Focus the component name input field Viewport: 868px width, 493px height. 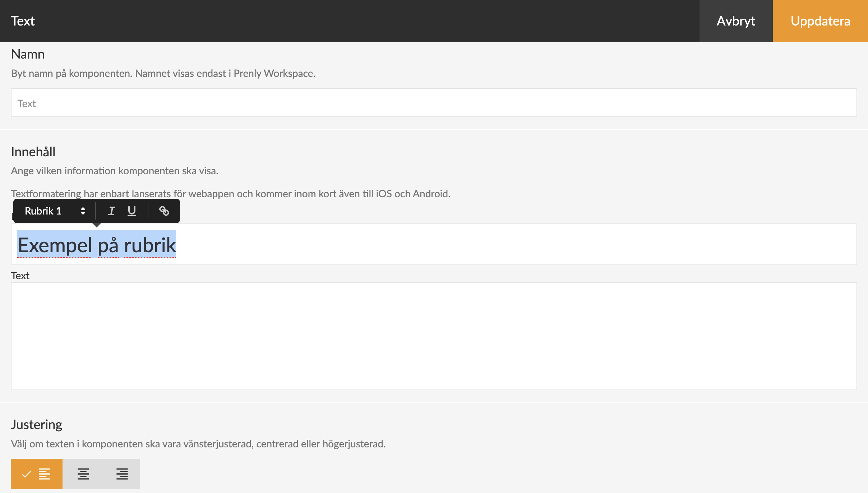click(434, 103)
